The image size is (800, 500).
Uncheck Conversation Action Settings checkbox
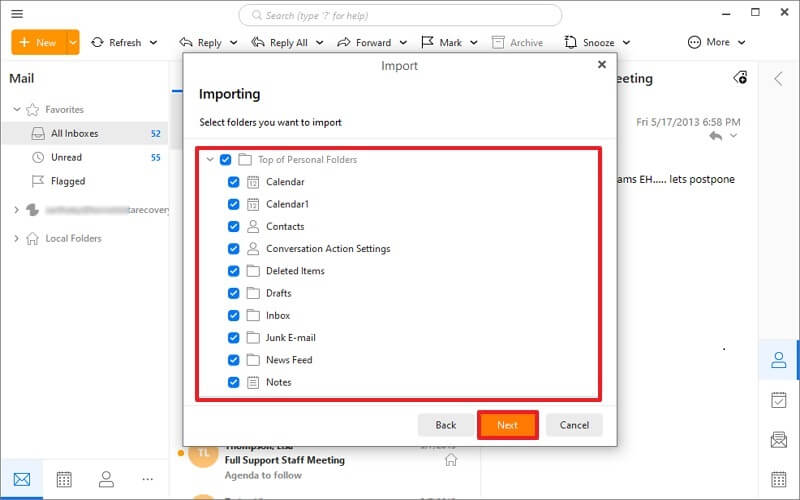pos(233,249)
